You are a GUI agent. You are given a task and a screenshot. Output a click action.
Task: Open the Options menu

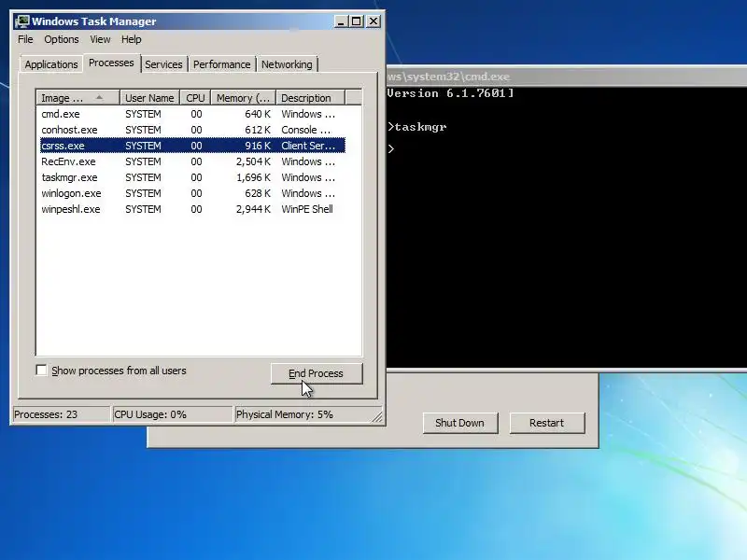pyautogui.click(x=62, y=39)
